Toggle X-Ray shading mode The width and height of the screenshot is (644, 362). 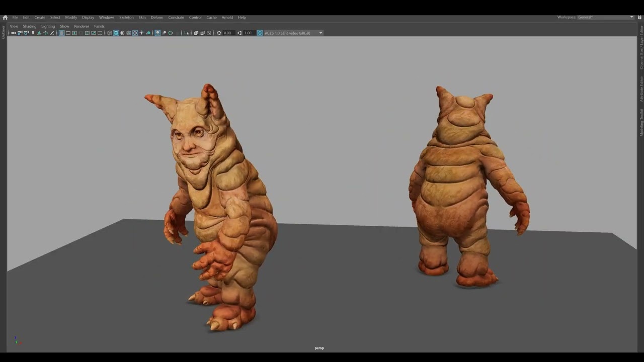click(x=196, y=33)
